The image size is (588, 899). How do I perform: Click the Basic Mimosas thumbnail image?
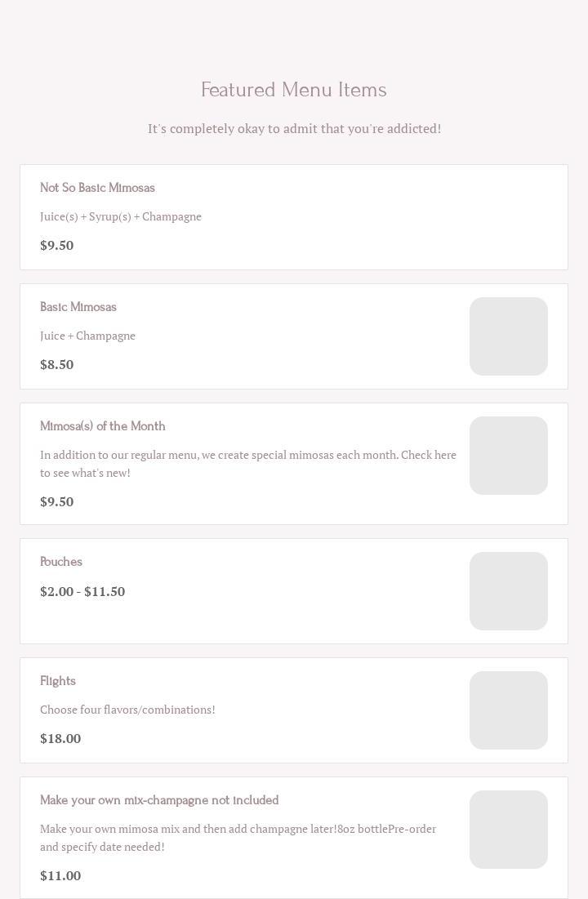pos(508,336)
